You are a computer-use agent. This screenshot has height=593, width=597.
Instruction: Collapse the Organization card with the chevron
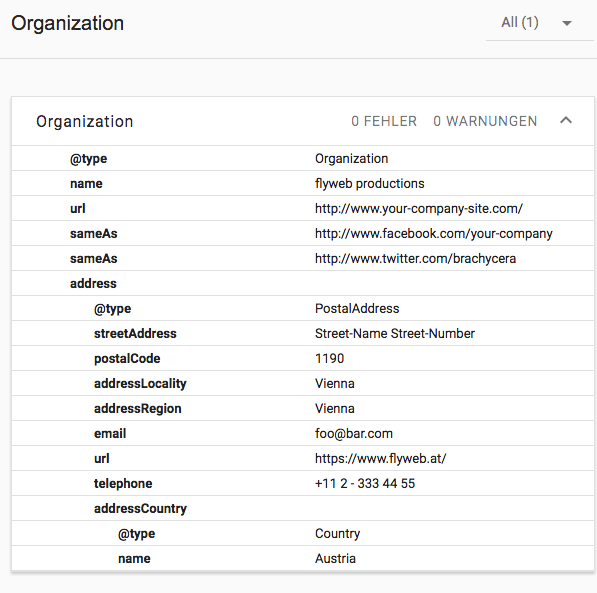pyautogui.click(x=566, y=121)
